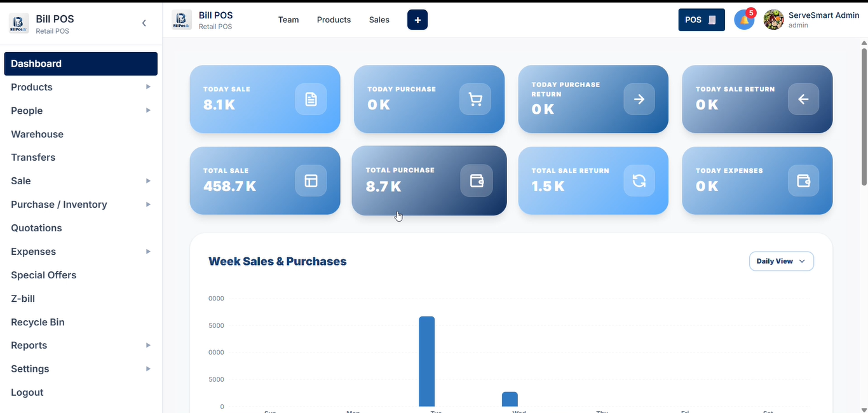
Task: Select Dashboard in the sidebar
Action: [x=81, y=64]
